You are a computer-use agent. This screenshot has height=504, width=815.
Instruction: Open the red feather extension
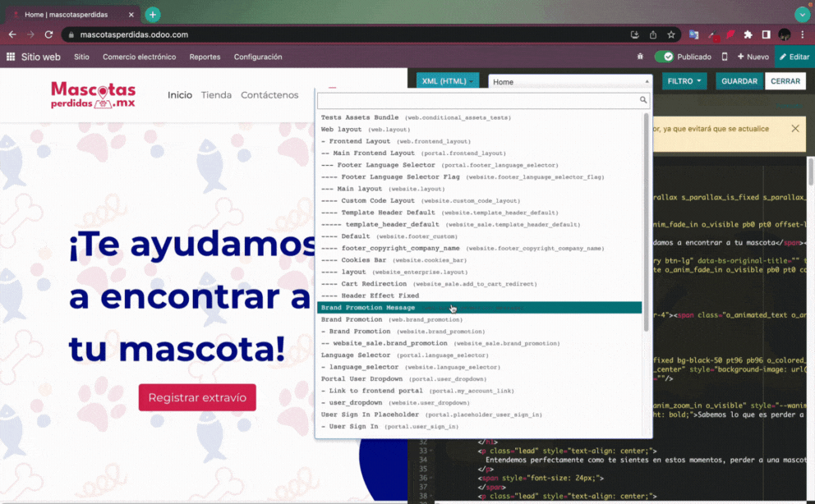click(730, 34)
